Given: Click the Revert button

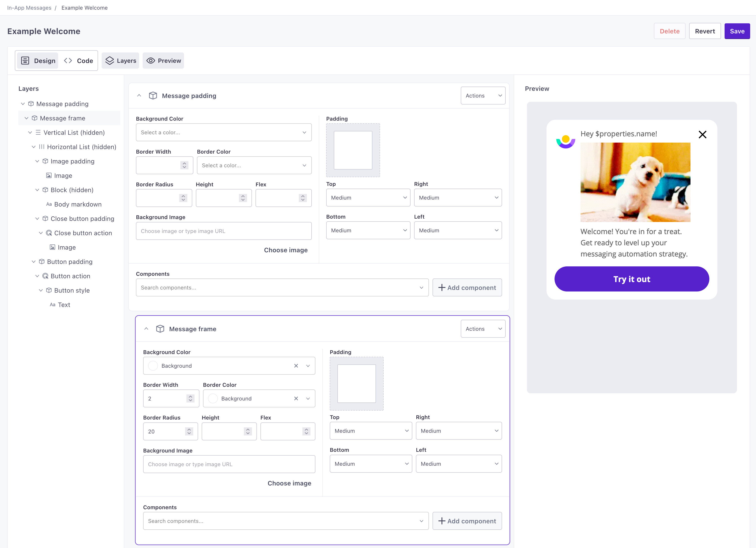Looking at the screenshot, I should coord(705,31).
